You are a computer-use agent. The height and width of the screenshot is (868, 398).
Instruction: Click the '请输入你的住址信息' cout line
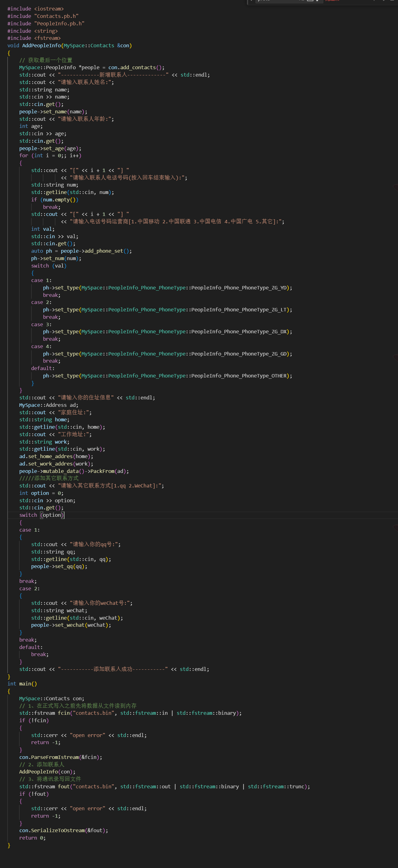87,398
